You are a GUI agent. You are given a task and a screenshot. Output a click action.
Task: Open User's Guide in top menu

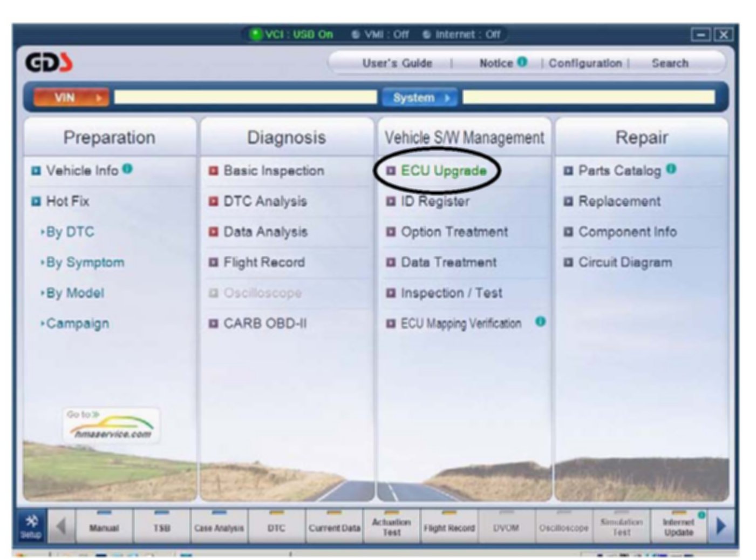[x=397, y=63]
